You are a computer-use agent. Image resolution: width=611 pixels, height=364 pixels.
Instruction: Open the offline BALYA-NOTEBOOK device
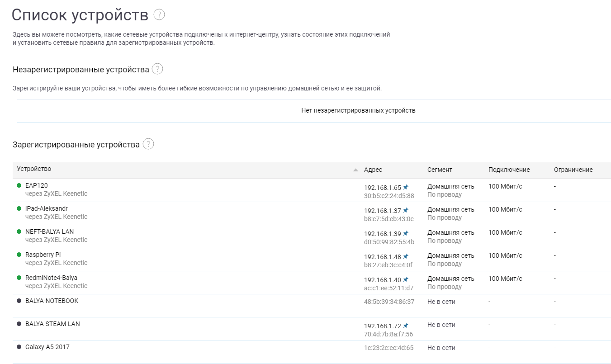point(52,301)
